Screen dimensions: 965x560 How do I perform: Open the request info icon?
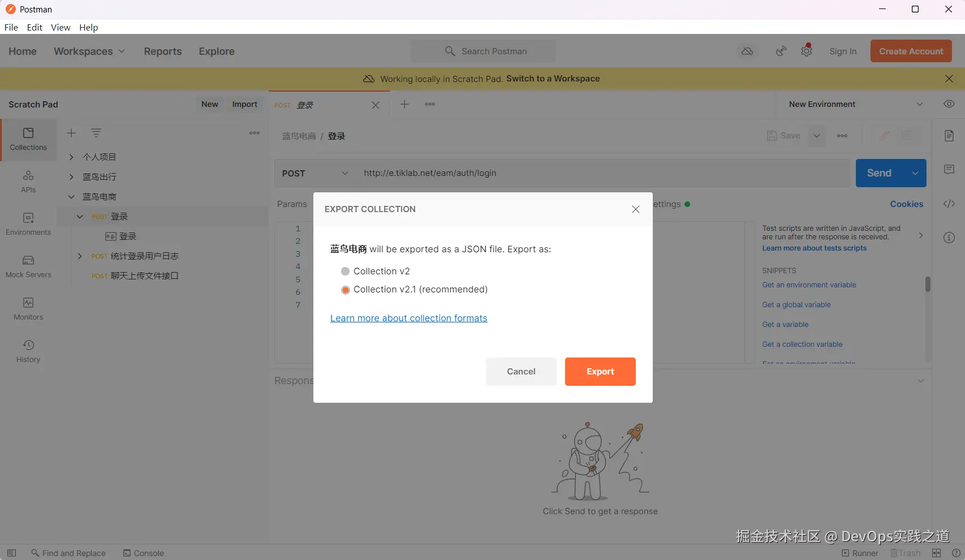(x=949, y=238)
